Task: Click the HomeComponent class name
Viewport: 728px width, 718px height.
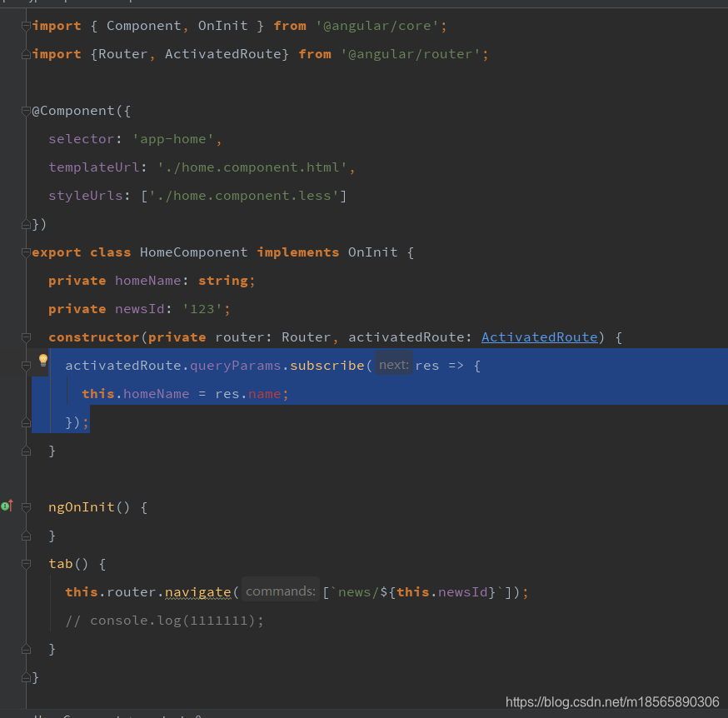Action: 193,252
